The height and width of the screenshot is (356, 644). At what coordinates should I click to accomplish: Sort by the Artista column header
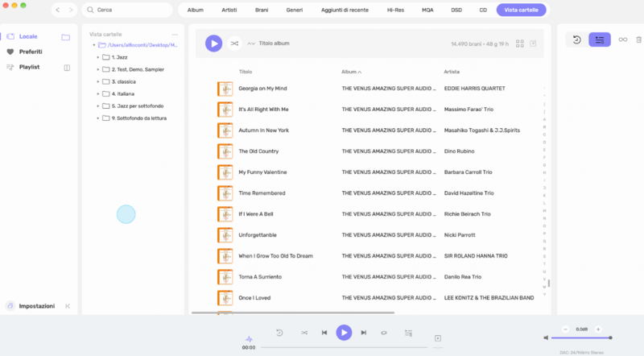pos(452,72)
